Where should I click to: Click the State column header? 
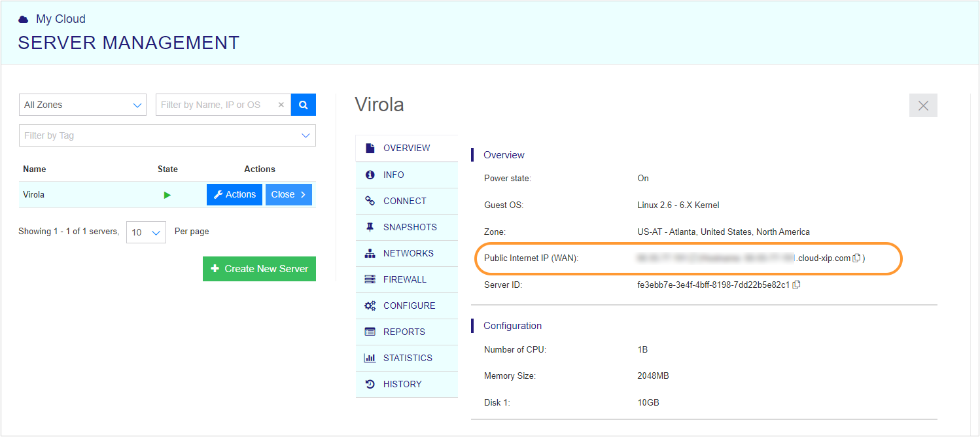tap(167, 169)
